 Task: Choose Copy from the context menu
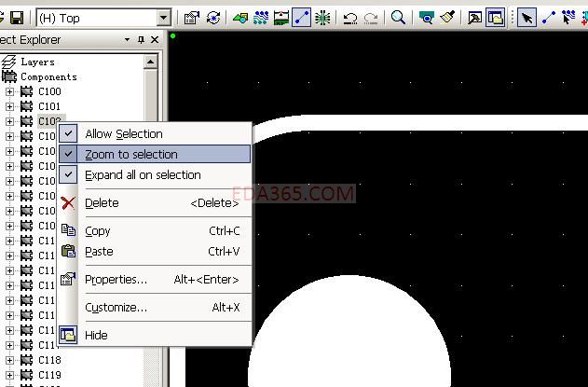coord(155,230)
